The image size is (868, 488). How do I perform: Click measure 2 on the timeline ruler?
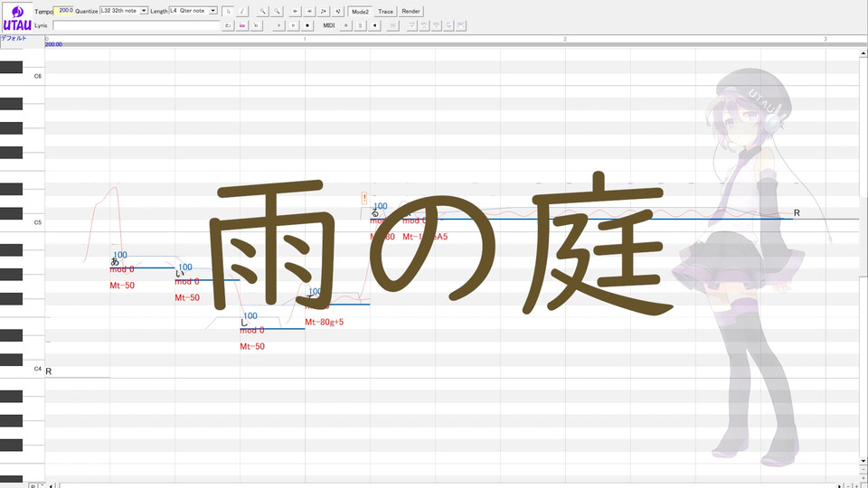pos(565,39)
